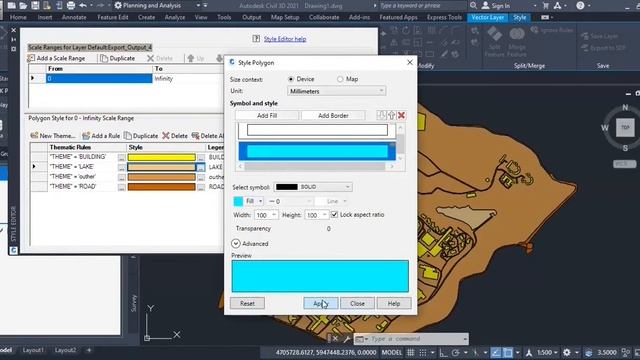Toggle the highlighted square button next to object snap
This screenshot has height=360, width=640.
coord(508,352)
